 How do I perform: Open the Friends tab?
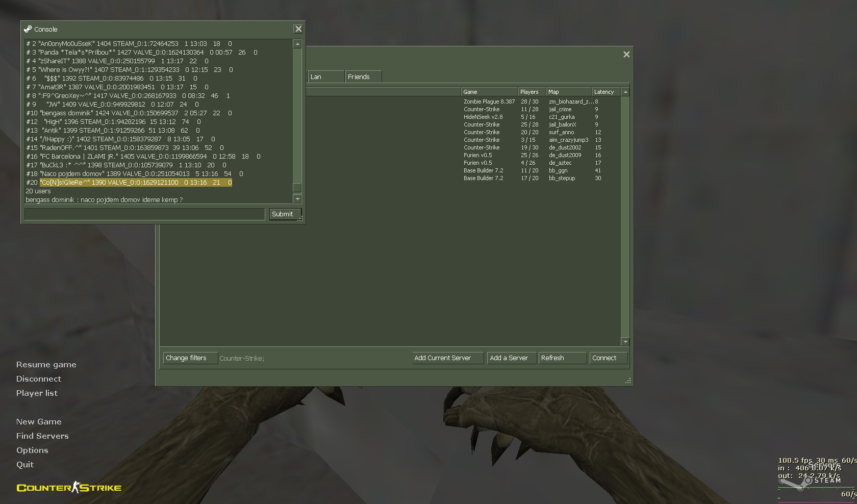coord(363,77)
